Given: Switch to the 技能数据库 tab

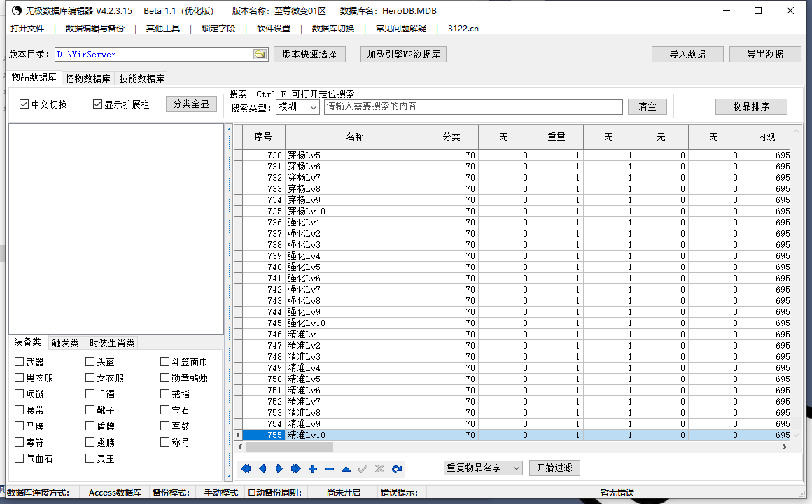Looking at the screenshot, I should pos(142,78).
